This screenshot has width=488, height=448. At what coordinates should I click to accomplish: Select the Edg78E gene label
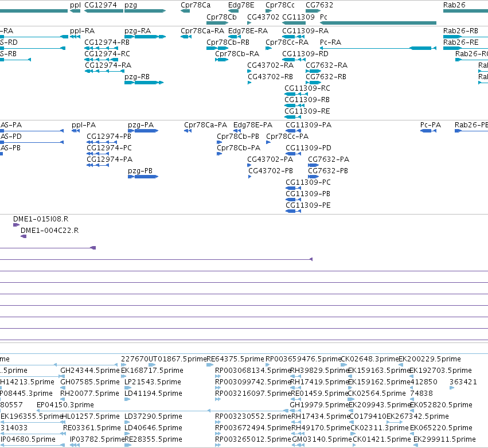pyautogui.click(x=241, y=5)
